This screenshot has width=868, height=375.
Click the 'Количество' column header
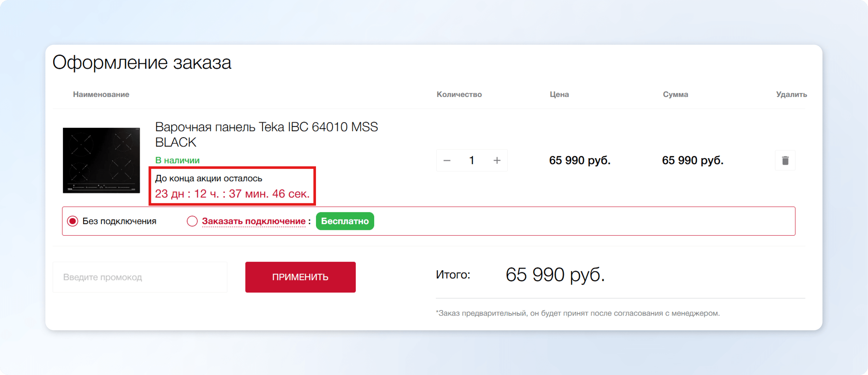(459, 94)
